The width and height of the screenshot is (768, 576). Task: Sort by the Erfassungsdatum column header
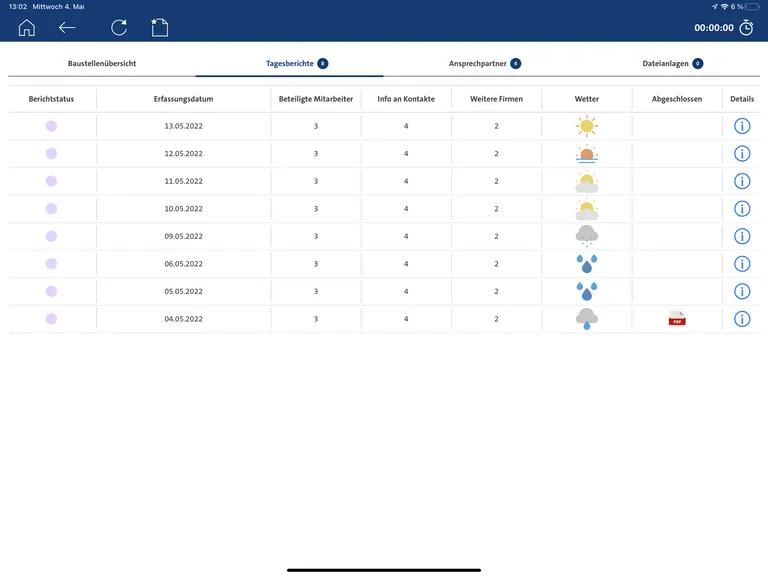click(x=183, y=99)
